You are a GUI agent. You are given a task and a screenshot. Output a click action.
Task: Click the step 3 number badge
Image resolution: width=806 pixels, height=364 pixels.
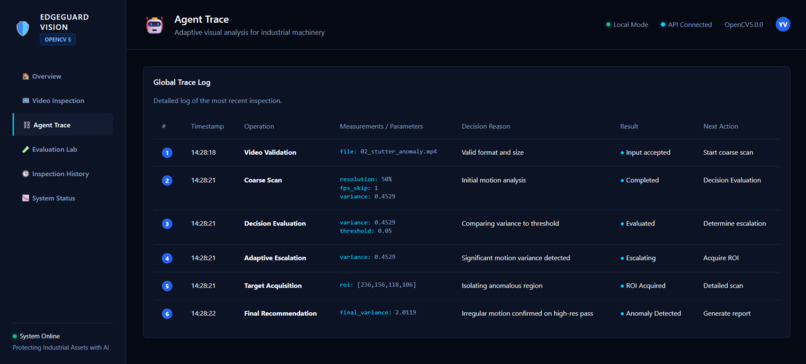click(167, 224)
